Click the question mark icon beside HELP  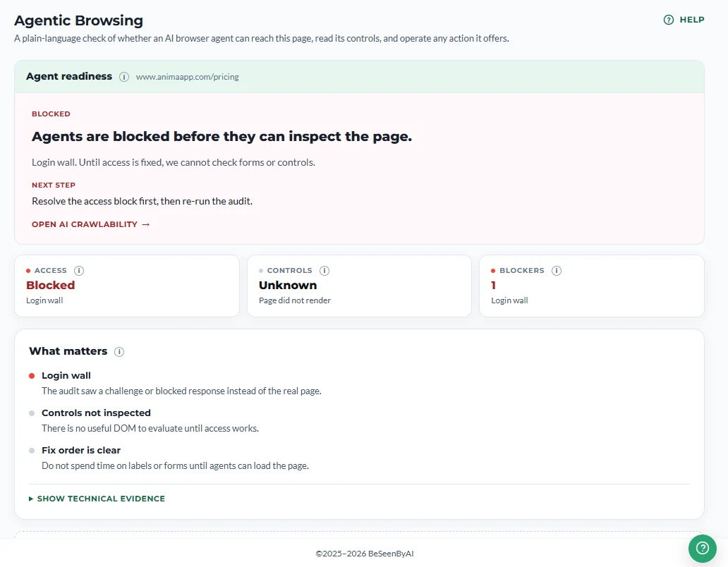point(669,20)
